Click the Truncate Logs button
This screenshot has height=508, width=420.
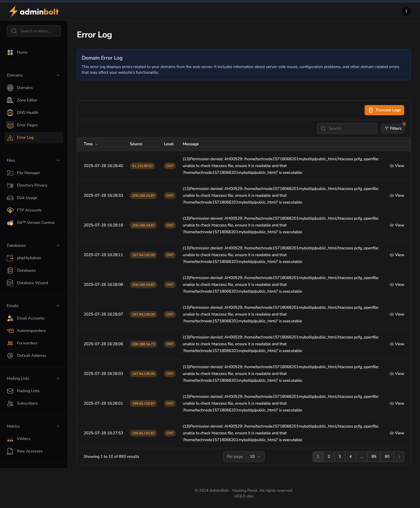[x=384, y=110]
